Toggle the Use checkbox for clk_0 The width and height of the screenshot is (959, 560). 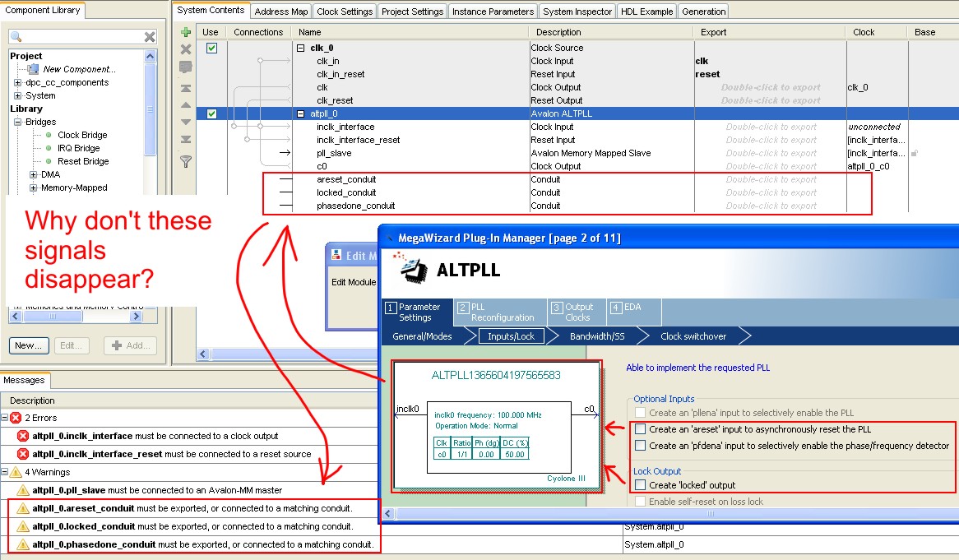tap(211, 48)
